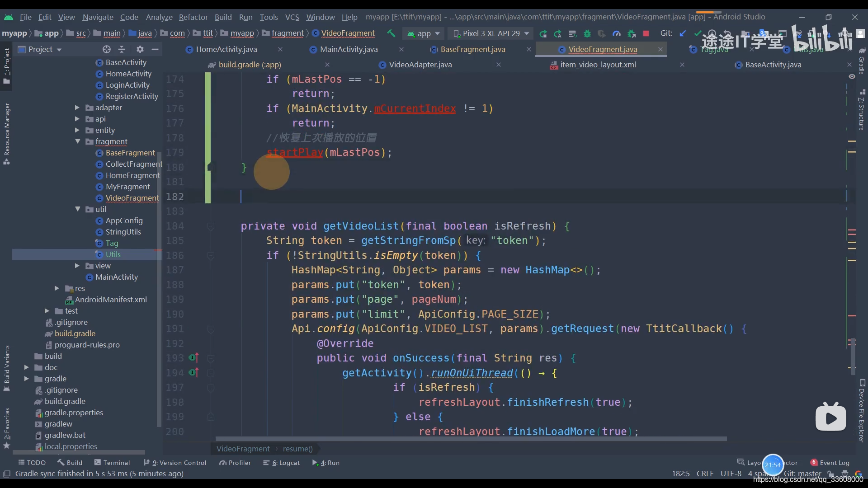
Task: Switch to VideoAdapter.java tab
Action: (x=420, y=65)
